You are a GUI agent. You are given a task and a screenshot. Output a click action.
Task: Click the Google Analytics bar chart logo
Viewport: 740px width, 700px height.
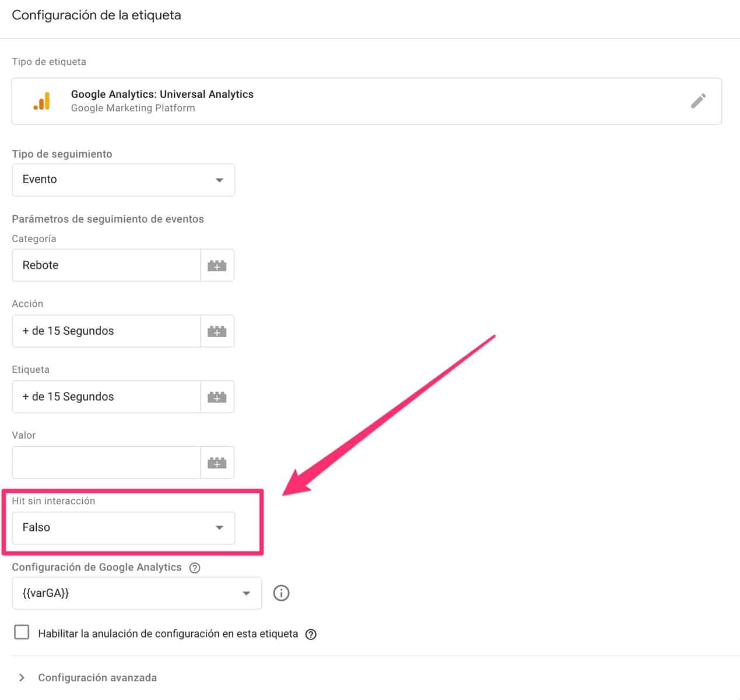(41, 101)
